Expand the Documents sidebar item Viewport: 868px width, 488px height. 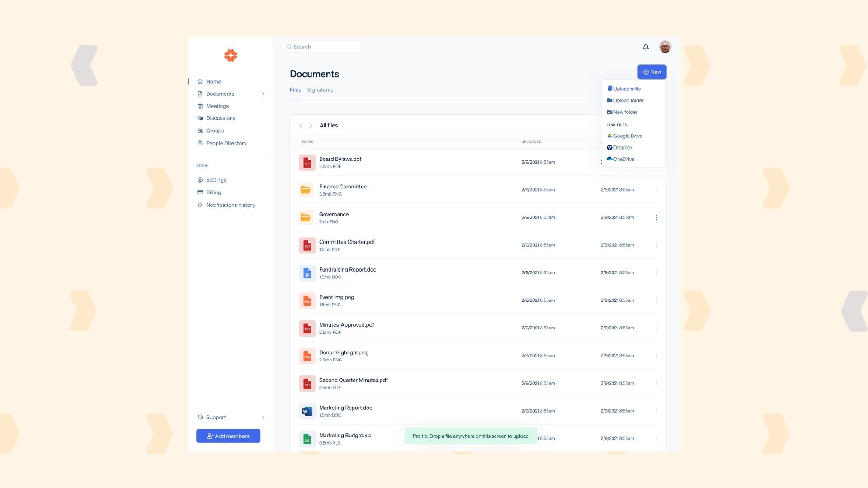coord(264,94)
